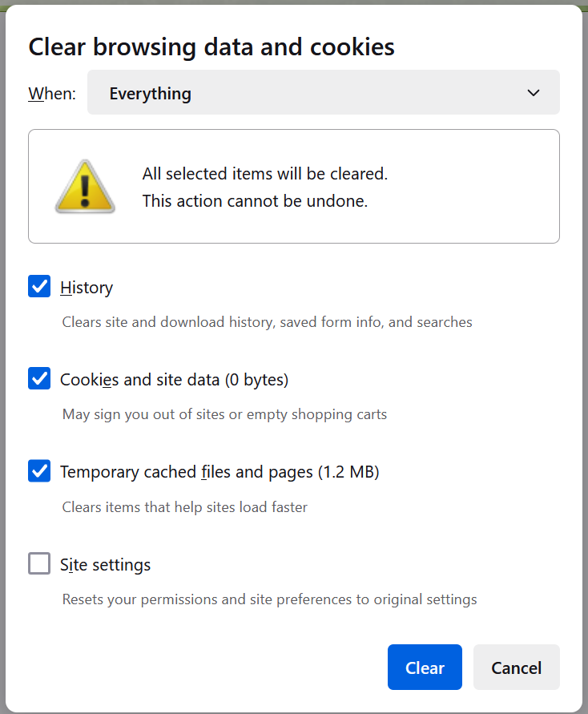Uncheck the Temporary cached files checkbox
The height and width of the screenshot is (714, 588).
coord(39,471)
